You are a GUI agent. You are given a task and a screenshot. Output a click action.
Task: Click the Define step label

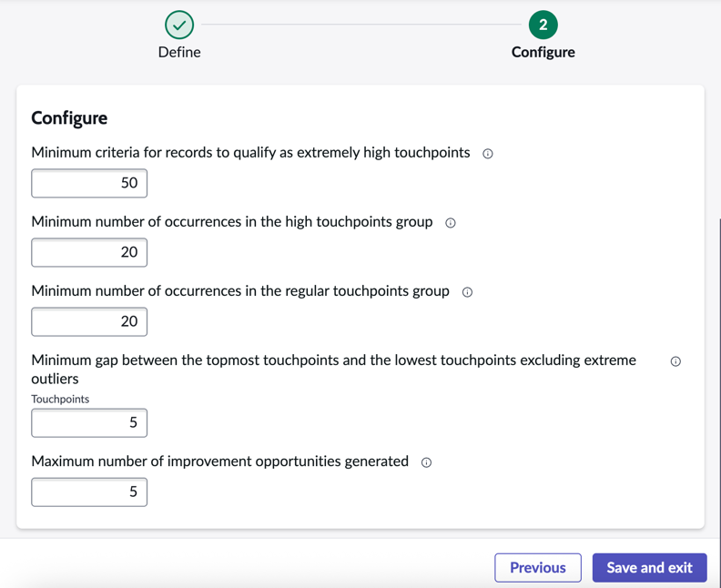(x=179, y=52)
